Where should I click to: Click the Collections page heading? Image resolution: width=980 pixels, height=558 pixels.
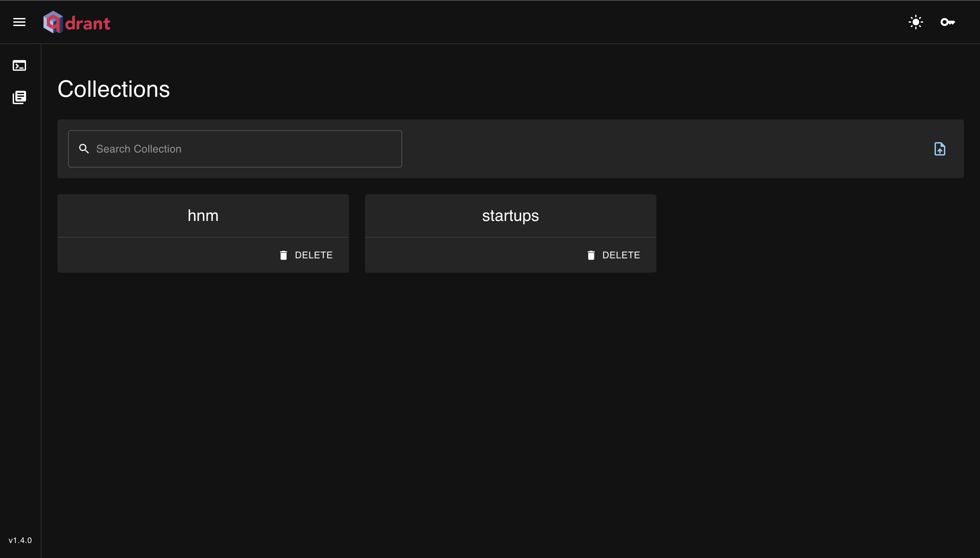pos(114,89)
